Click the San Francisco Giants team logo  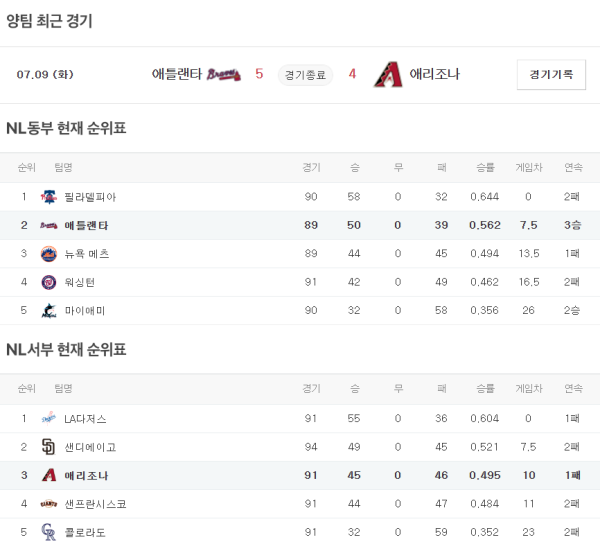48,504
